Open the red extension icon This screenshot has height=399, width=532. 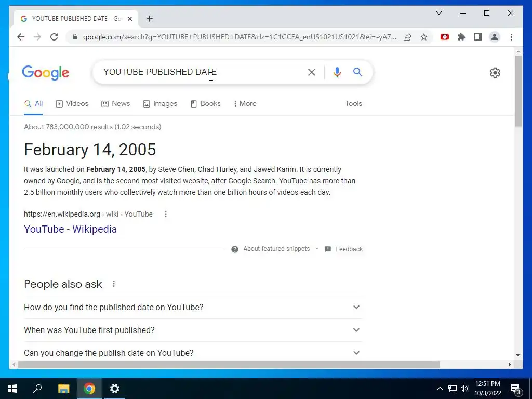coord(445,37)
